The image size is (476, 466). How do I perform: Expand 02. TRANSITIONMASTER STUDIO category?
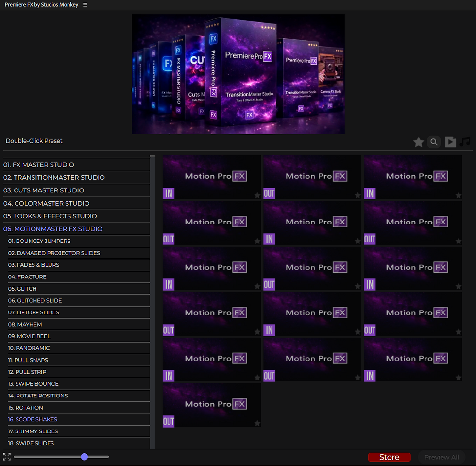[x=76, y=177]
